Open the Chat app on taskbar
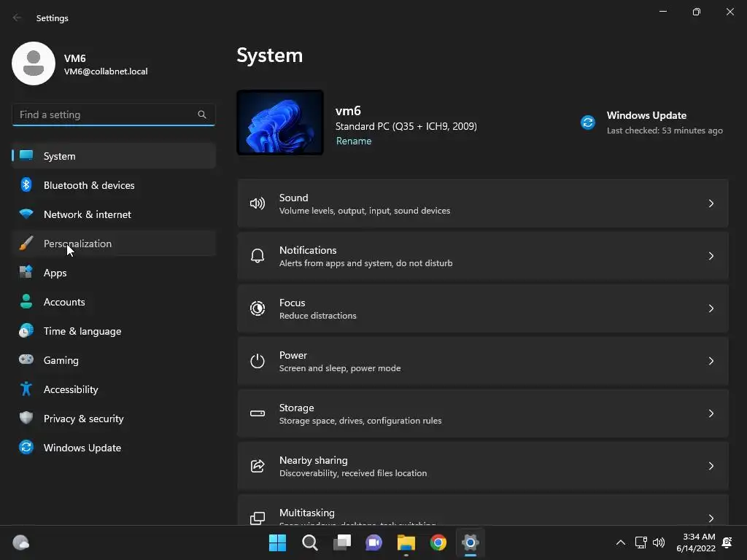Screen dimensions: 747x560 pyautogui.click(x=374, y=542)
